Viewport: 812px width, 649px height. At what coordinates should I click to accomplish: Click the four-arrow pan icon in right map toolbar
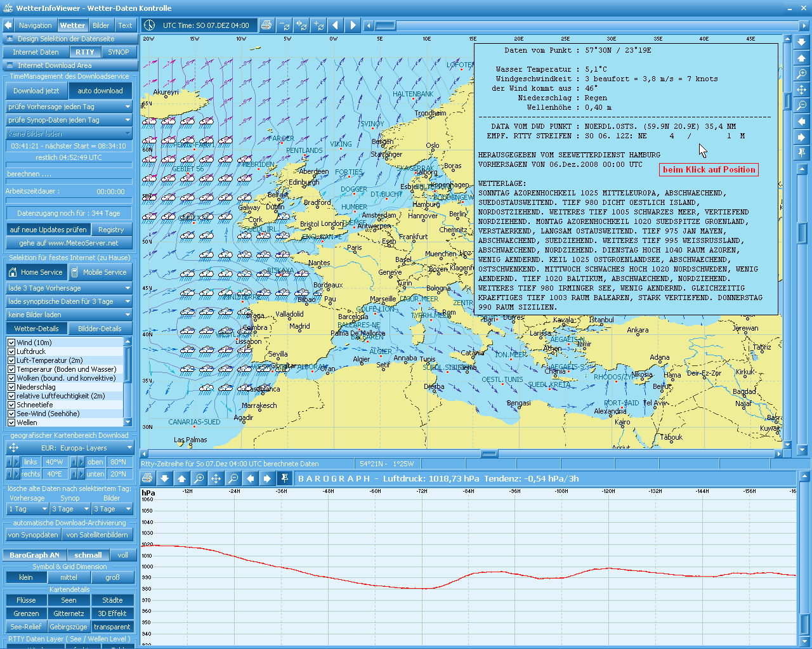click(x=802, y=89)
